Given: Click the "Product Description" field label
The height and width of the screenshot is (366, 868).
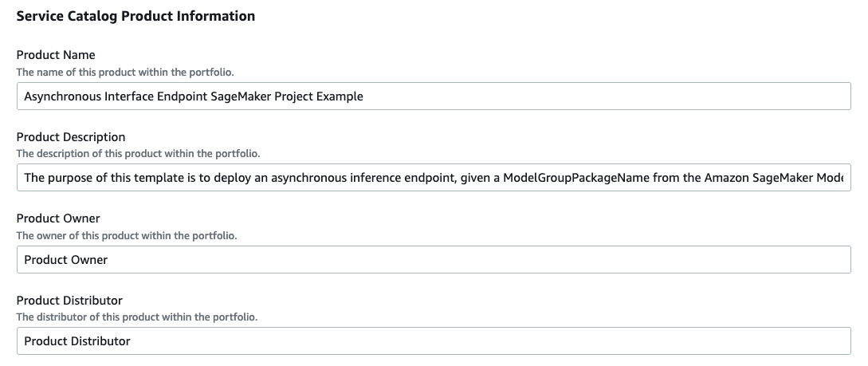Looking at the screenshot, I should pos(71,137).
